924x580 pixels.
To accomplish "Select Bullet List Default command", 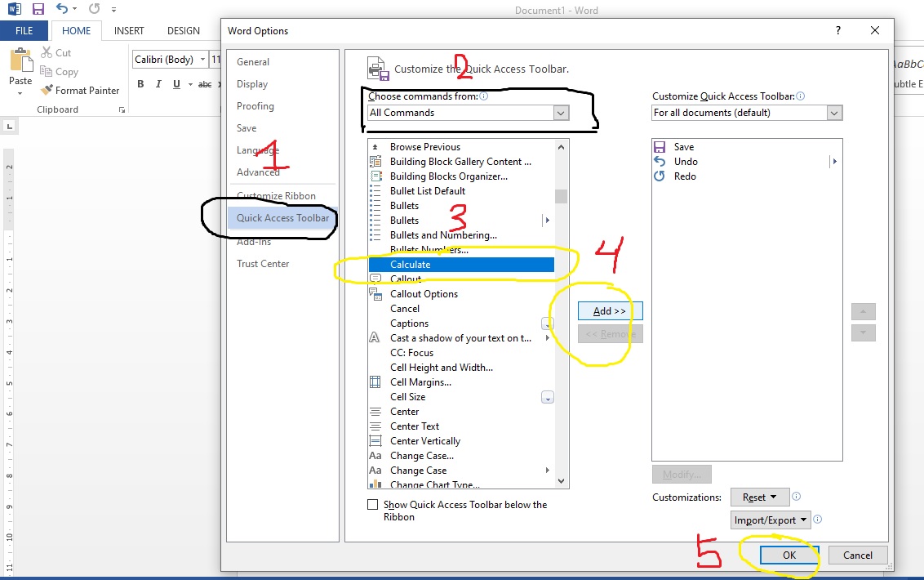I will [461, 191].
